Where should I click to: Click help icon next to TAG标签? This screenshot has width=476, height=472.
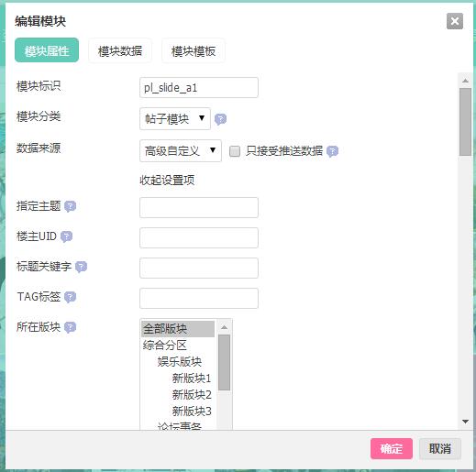pyautogui.click(x=70, y=297)
